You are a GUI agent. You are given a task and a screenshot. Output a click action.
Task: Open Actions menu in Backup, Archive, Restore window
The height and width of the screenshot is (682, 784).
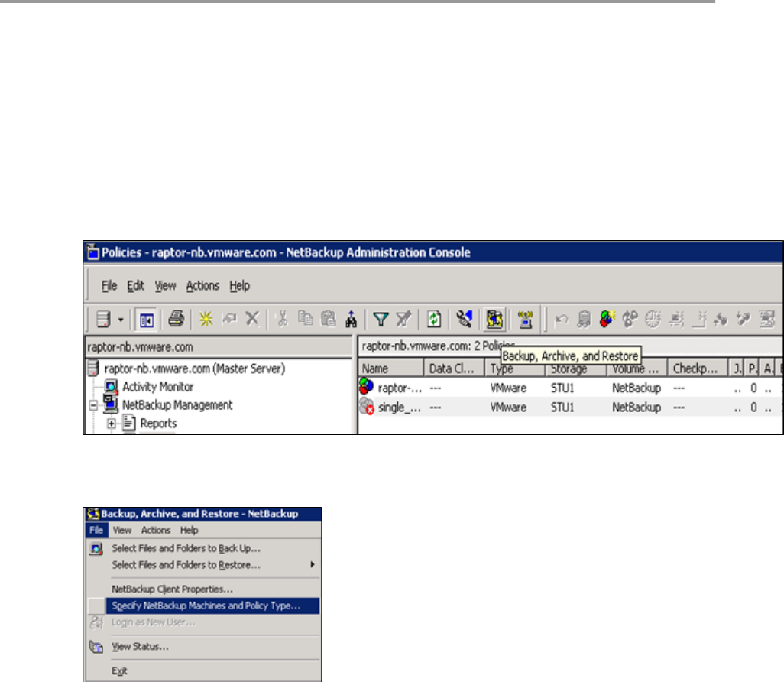coord(155,531)
